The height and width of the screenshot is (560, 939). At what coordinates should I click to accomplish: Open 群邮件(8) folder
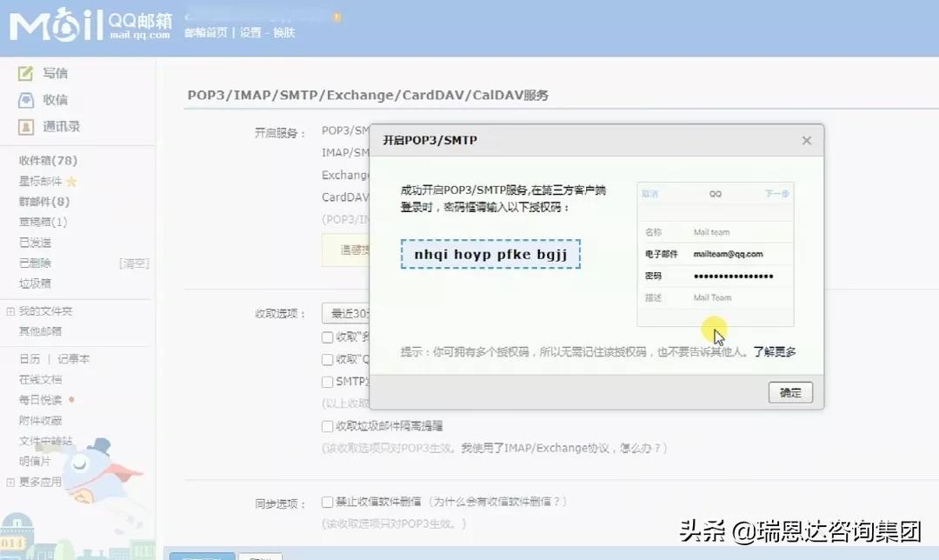(x=44, y=201)
